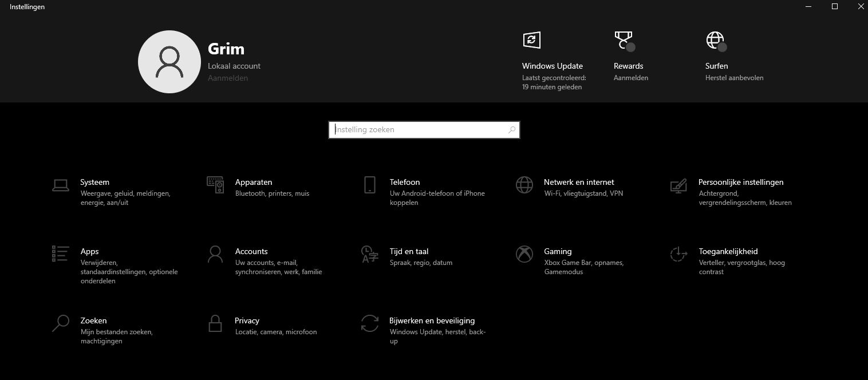Click 'Windows Update, herstel, back-up' description
Viewport: 868px width, 380px height.
tap(438, 337)
